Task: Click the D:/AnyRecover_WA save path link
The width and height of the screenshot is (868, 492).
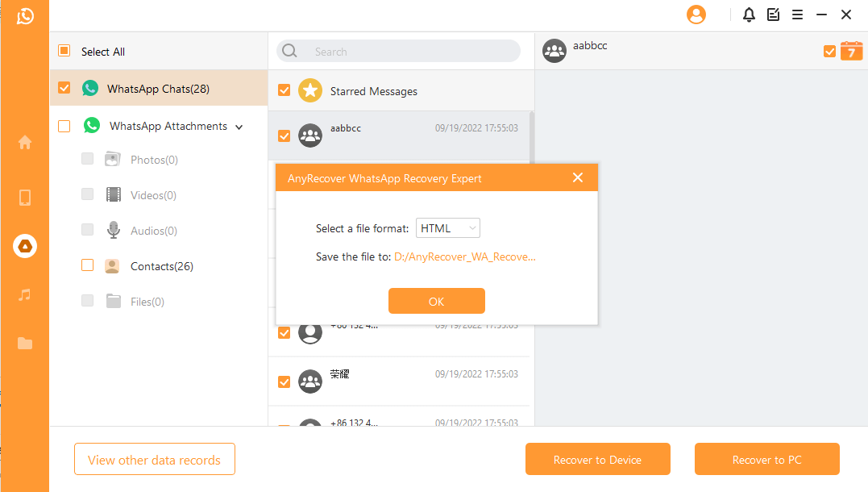Action: coord(464,256)
